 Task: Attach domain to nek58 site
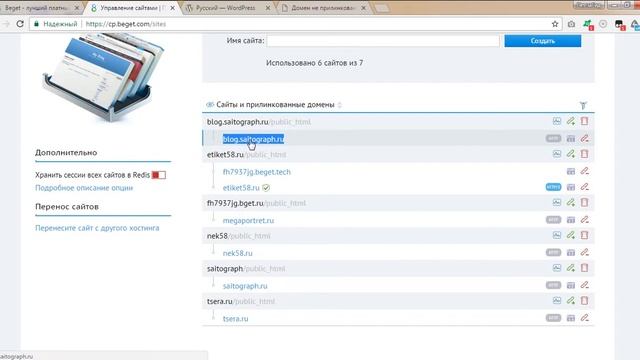coord(571,235)
